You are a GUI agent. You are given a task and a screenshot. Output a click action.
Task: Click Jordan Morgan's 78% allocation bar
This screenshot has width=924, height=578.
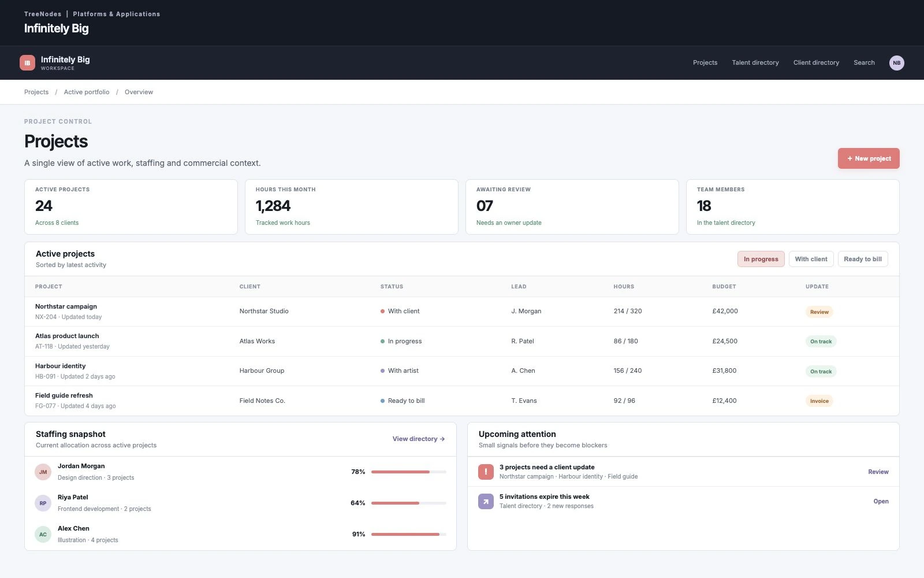pos(409,472)
